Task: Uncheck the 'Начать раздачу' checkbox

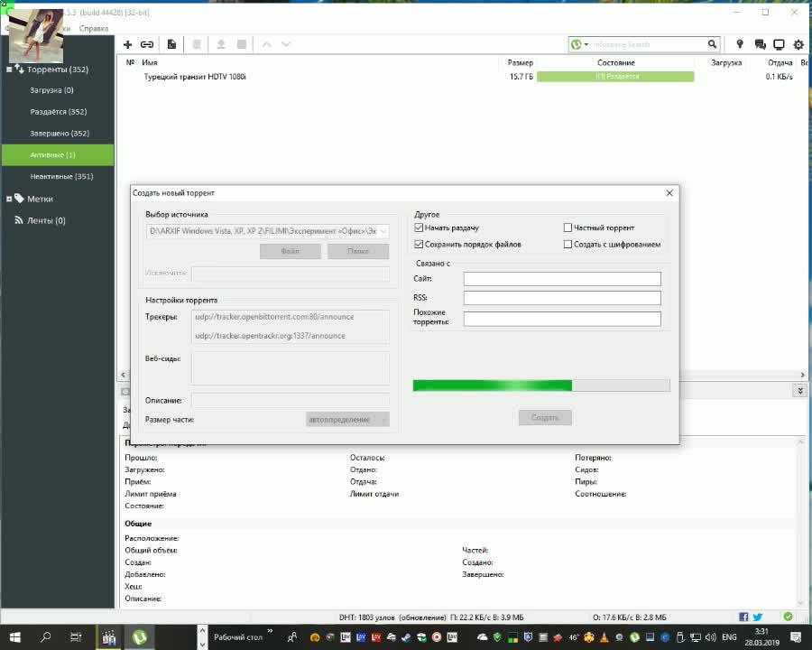Action: tap(420, 228)
